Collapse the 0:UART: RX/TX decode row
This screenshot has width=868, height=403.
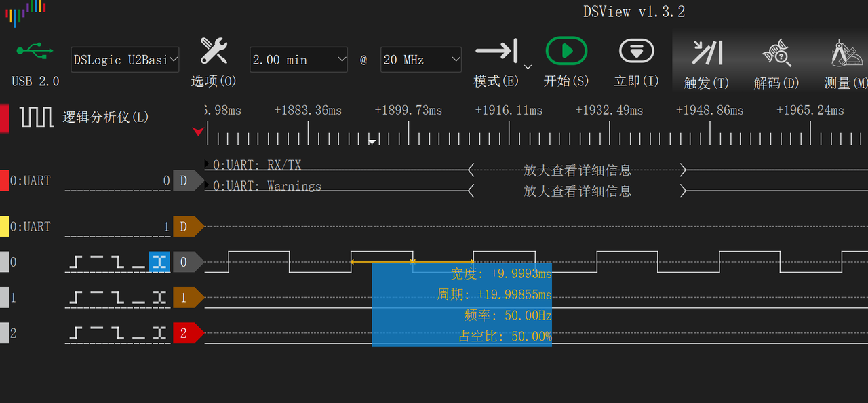tap(205, 164)
